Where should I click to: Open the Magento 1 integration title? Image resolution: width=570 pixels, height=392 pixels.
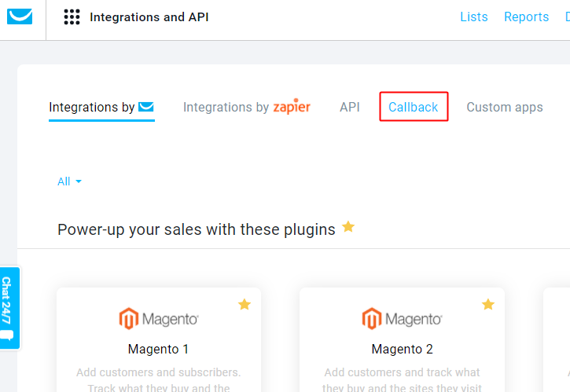click(x=158, y=349)
